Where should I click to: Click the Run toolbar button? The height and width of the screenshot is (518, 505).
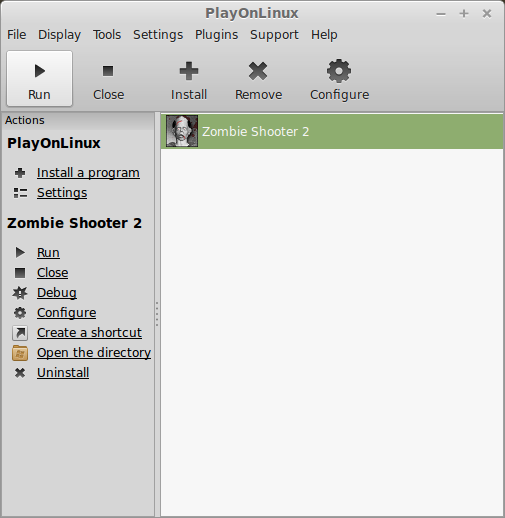(x=39, y=78)
